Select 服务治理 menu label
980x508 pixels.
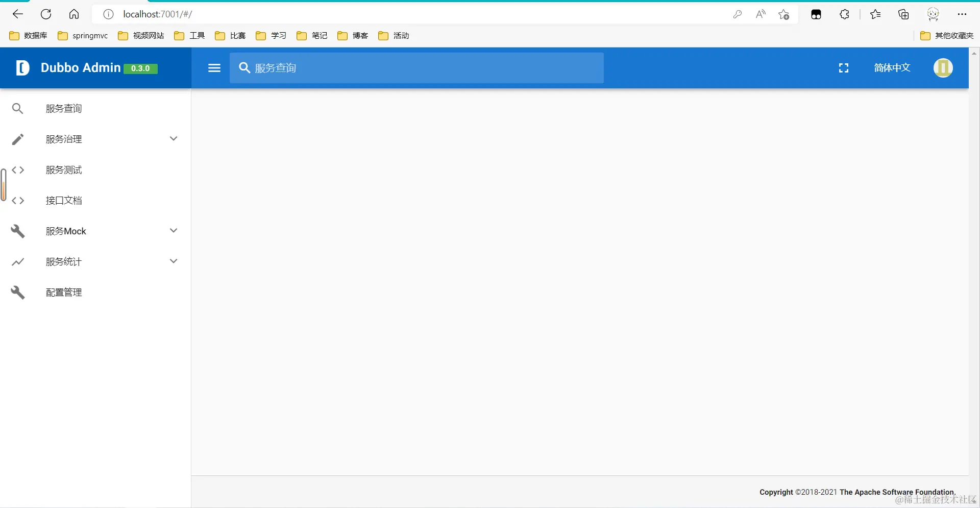64,139
